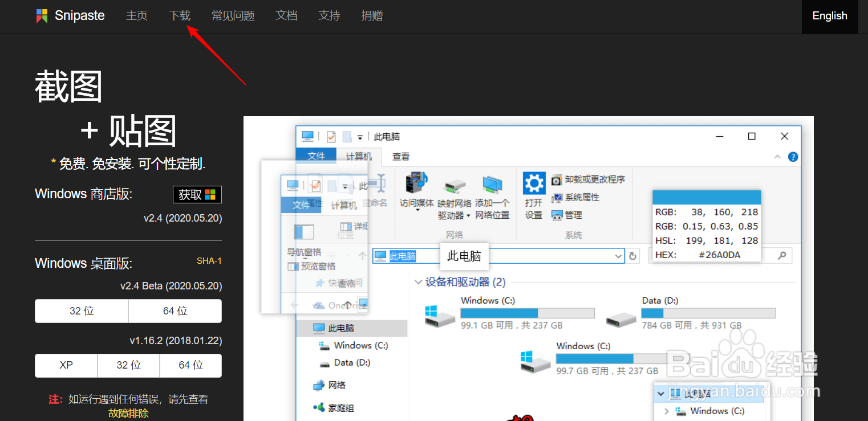The height and width of the screenshot is (421, 868).
Task: Click the '784 GB 可用, 共 931 GB' text
Action: (691, 325)
